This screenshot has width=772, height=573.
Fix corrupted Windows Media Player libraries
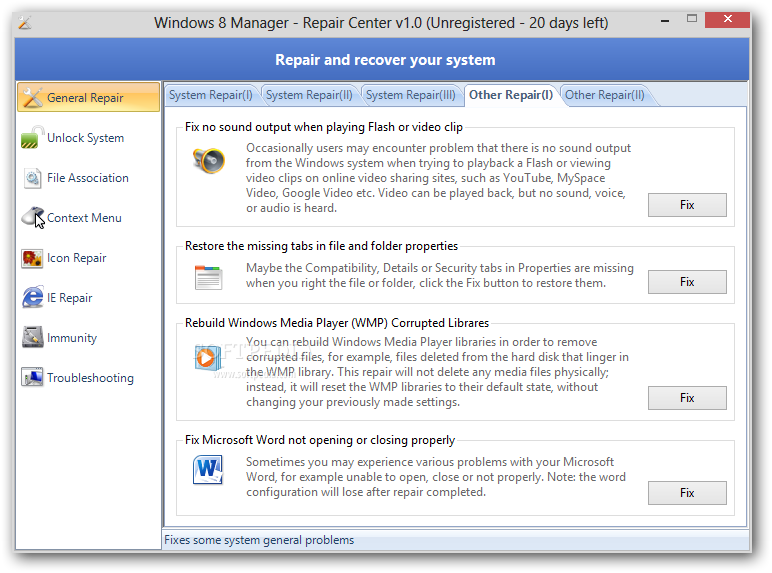pos(687,398)
